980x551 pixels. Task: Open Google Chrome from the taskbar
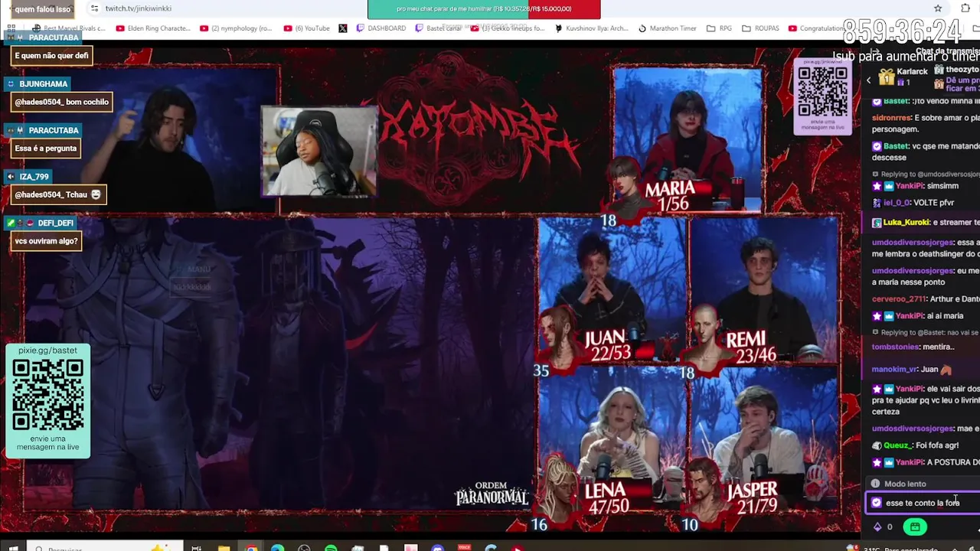point(250,548)
